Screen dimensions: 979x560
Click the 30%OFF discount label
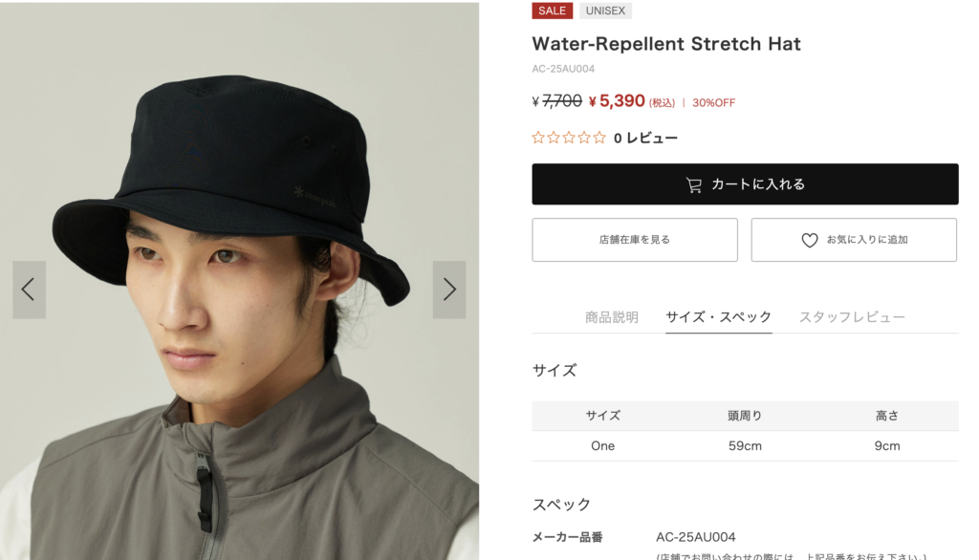713,103
